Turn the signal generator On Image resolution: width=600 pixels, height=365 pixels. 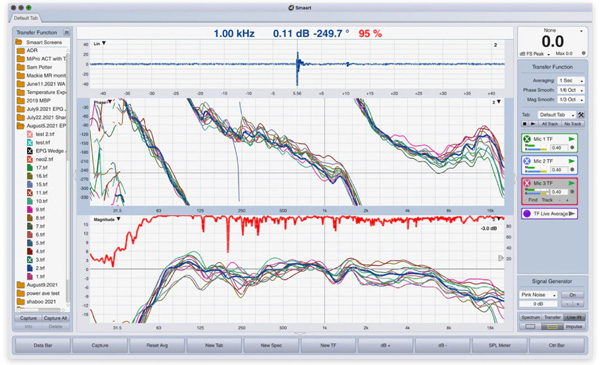coord(572,295)
